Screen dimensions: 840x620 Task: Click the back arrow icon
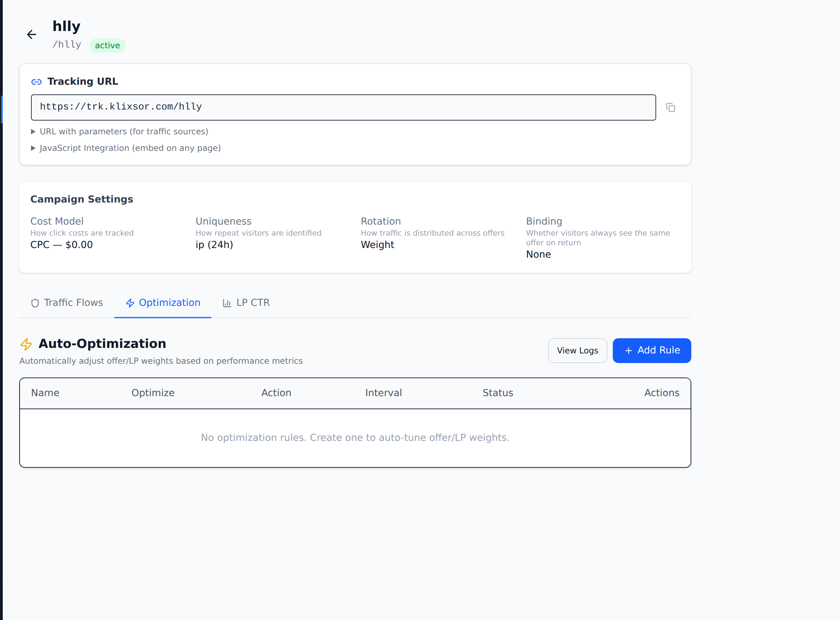32,34
